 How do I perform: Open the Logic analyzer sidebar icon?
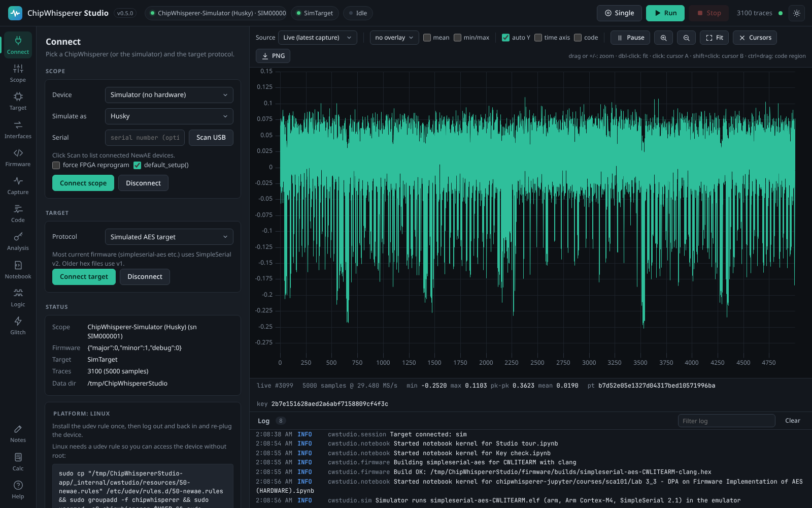point(18,298)
